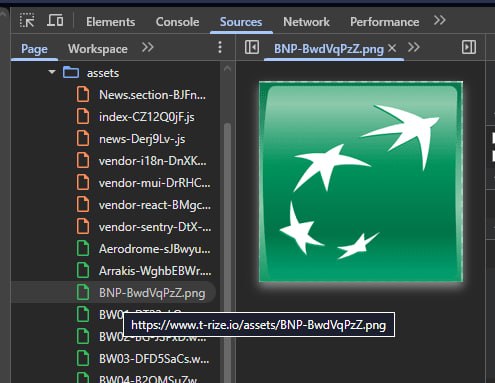The width and height of the screenshot is (495, 383).
Task: Select the Page navigator tab
Action: 34,49
